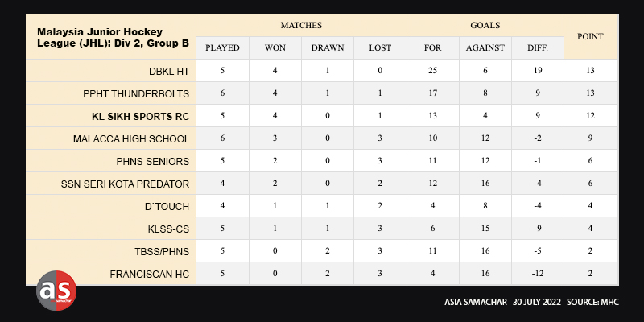Select the POINT column header

coord(591,36)
